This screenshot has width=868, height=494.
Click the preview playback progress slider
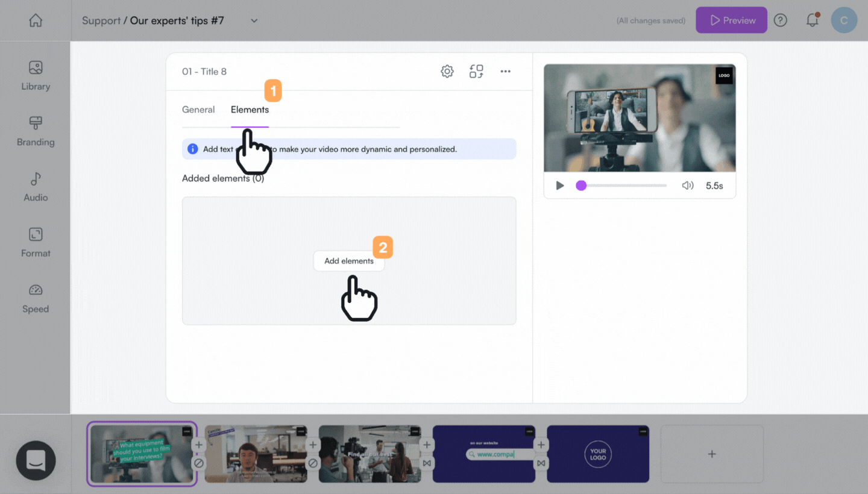click(x=621, y=186)
